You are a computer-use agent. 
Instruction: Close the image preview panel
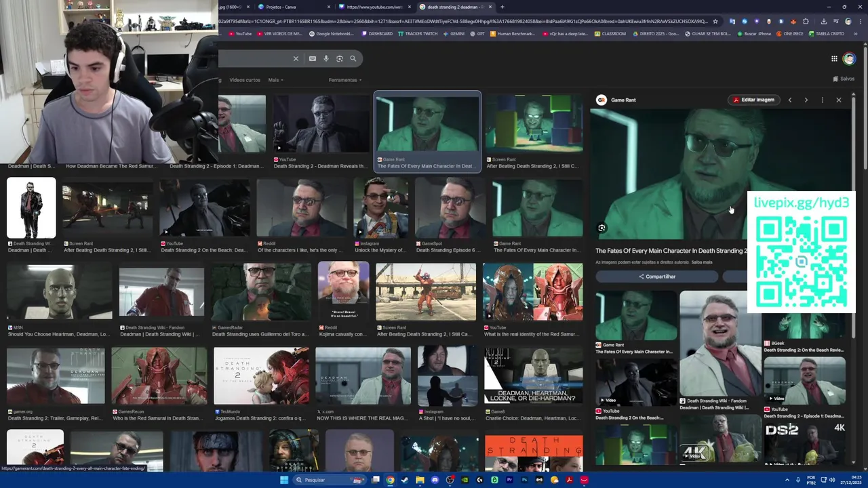pyautogui.click(x=838, y=100)
